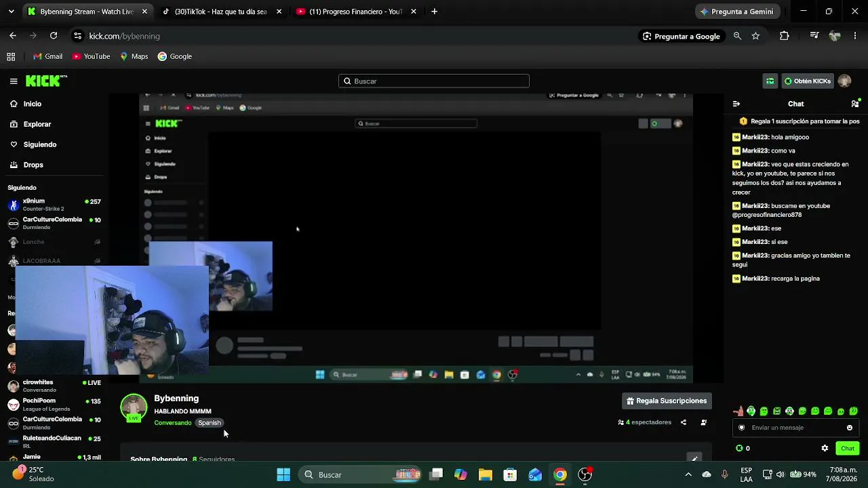Viewport: 868px width, 488px height.
Task: Open the Conversando category link
Action: click(173, 423)
